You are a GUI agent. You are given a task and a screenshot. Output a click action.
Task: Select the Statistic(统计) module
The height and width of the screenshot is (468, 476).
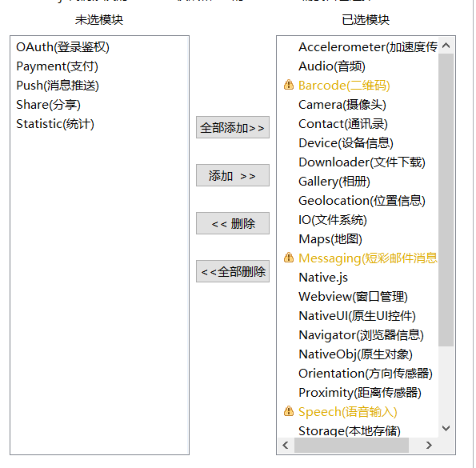point(55,124)
